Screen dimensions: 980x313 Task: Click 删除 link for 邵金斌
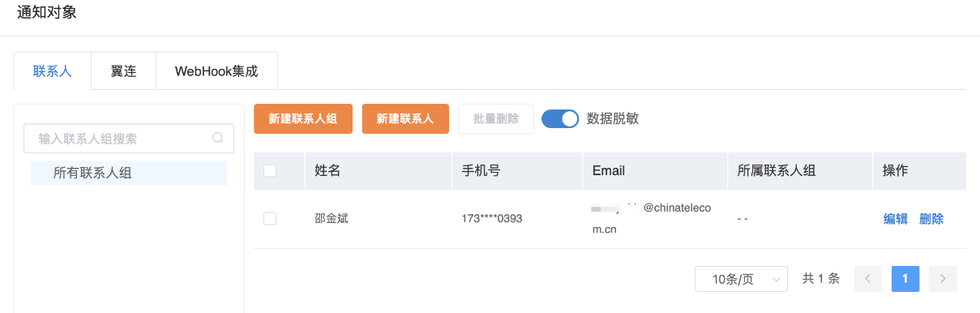pos(931,219)
